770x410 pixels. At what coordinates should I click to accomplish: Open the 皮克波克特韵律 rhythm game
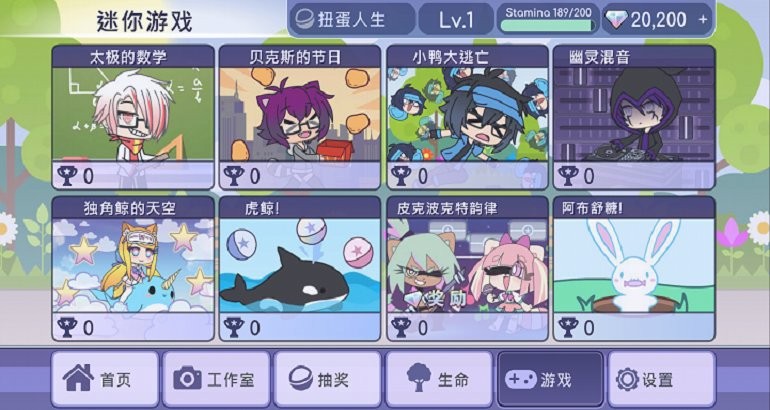pyautogui.click(x=467, y=269)
